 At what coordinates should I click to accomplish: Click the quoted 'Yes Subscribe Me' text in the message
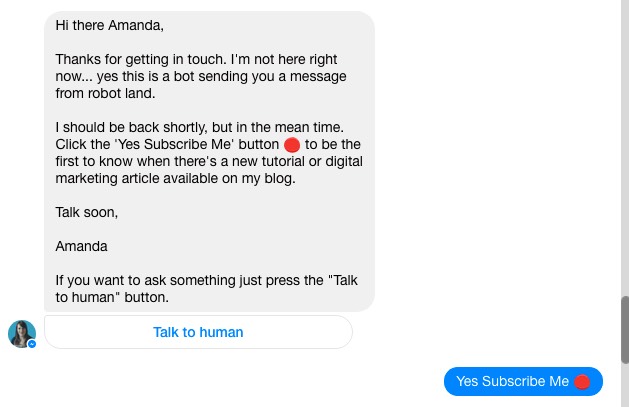pyautogui.click(x=174, y=144)
